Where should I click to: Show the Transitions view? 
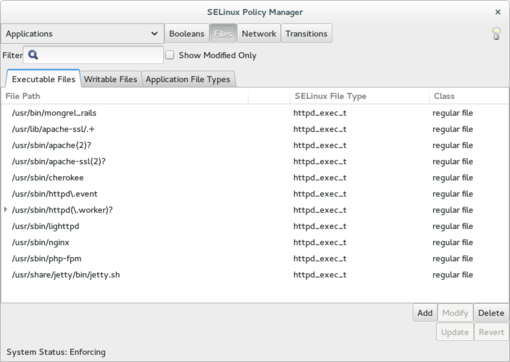click(x=306, y=34)
